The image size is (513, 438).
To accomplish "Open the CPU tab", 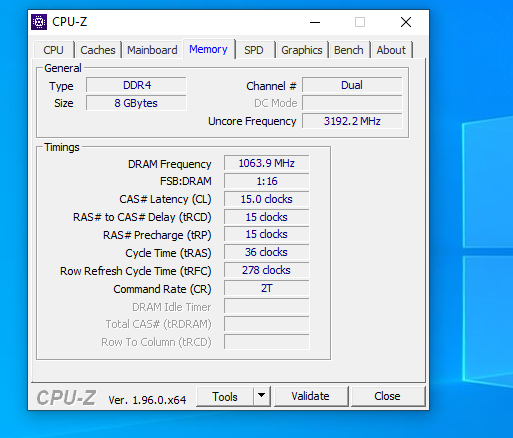I will tap(53, 50).
